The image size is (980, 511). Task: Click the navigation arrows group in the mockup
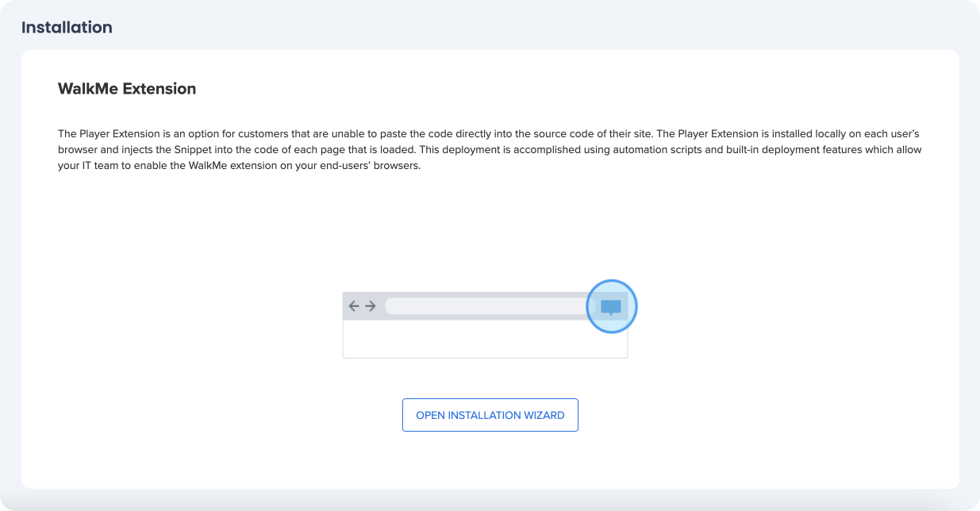click(x=361, y=305)
